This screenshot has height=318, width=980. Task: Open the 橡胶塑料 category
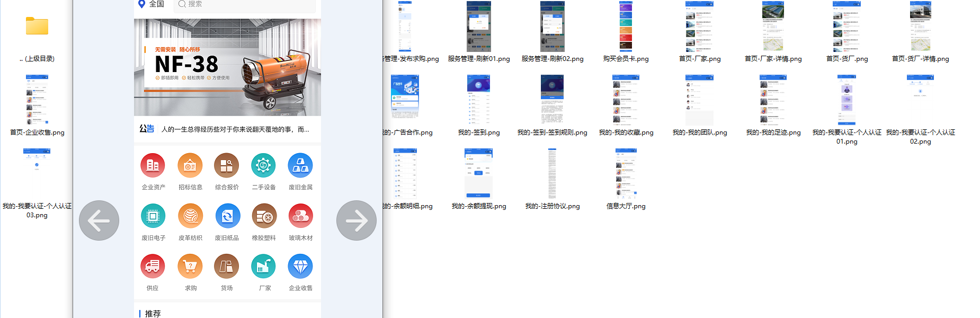(x=263, y=216)
